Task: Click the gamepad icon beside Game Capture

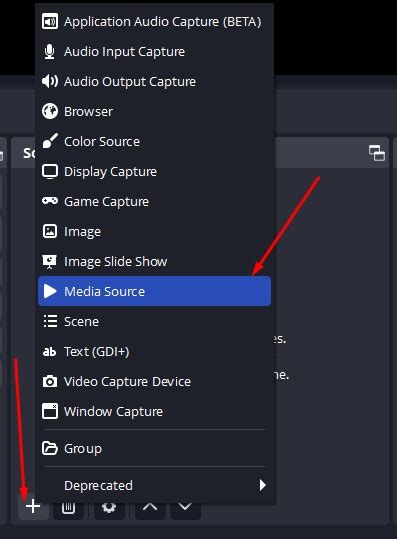Action: click(50, 201)
